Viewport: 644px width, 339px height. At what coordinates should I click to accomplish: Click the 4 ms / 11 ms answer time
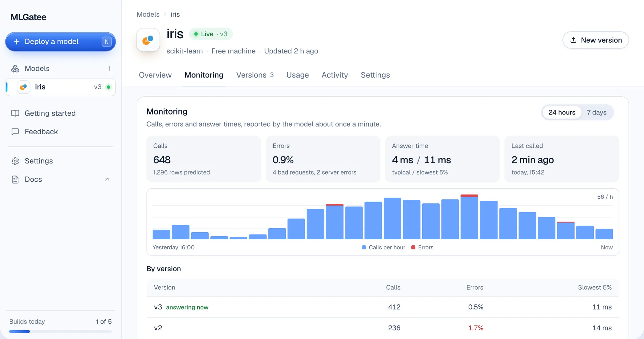pyautogui.click(x=421, y=160)
